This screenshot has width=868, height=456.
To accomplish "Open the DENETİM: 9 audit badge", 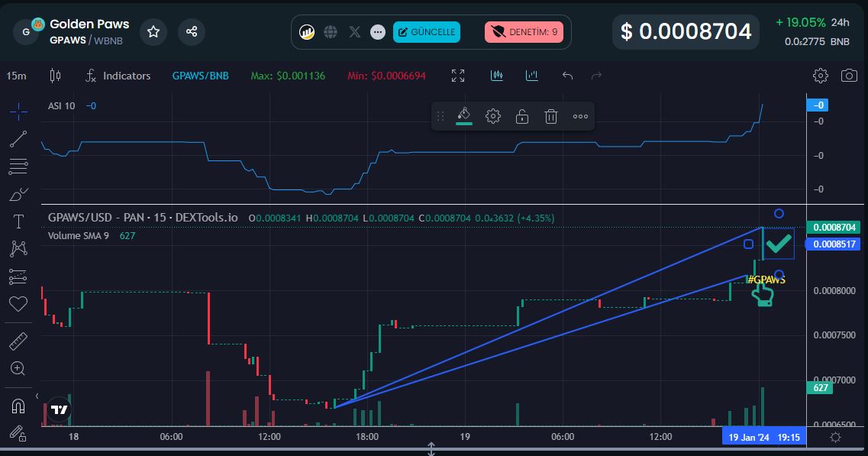I will pos(524,32).
